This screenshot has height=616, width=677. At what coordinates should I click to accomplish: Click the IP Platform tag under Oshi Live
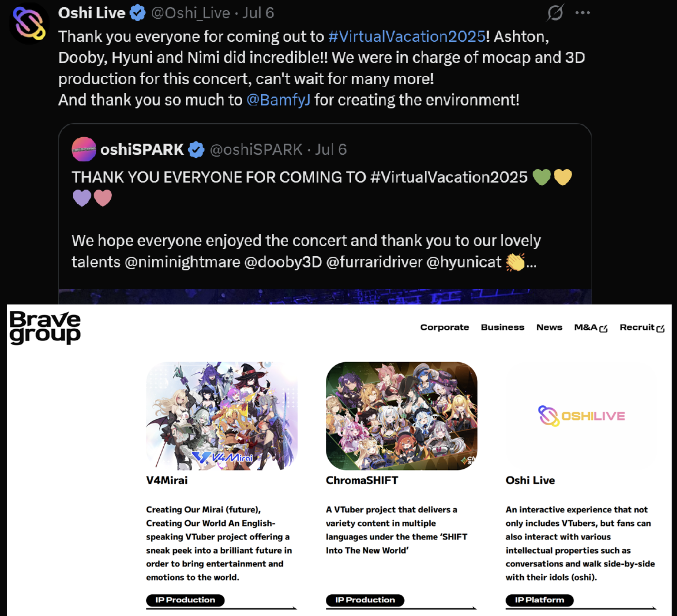[x=539, y=600]
